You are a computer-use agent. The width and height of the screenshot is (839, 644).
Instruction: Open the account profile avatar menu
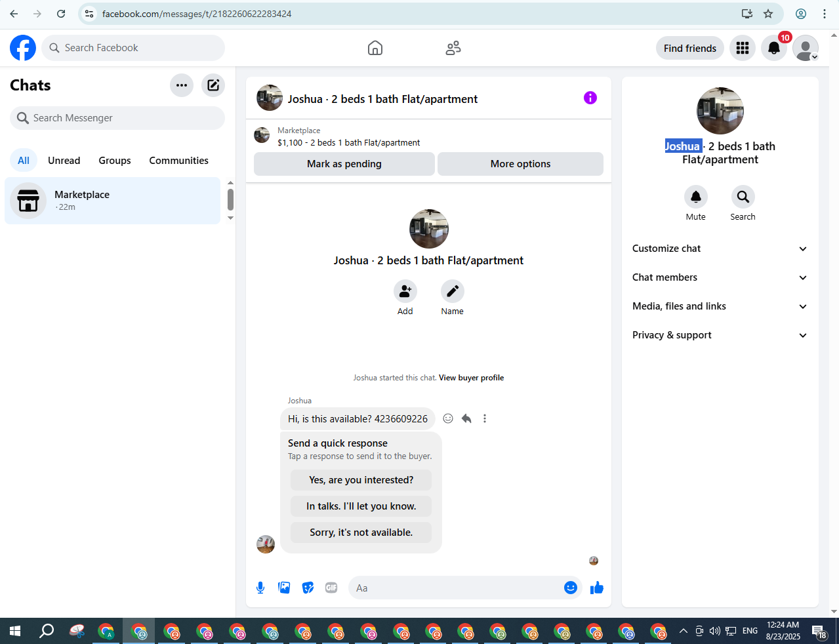[x=806, y=48]
